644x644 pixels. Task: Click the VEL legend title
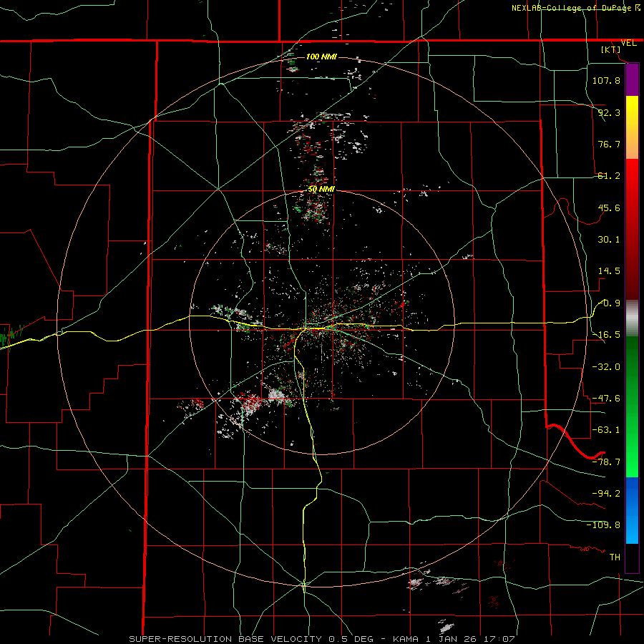(x=629, y=43)
